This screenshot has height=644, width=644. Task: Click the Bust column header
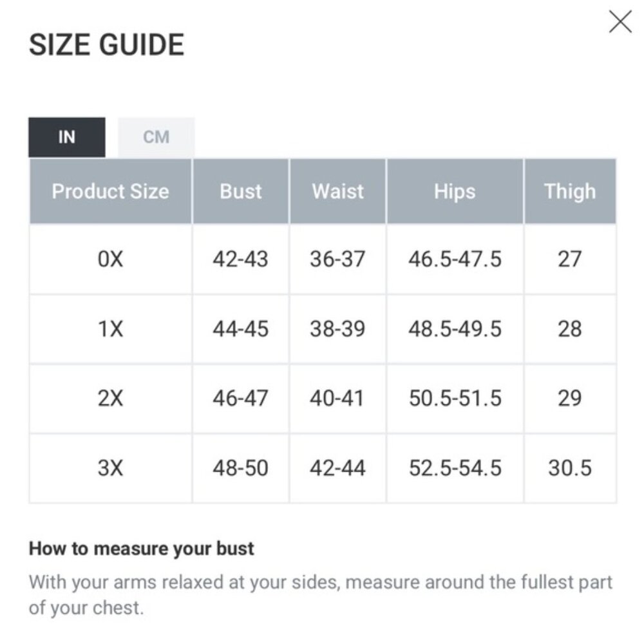tap(241, 191)
